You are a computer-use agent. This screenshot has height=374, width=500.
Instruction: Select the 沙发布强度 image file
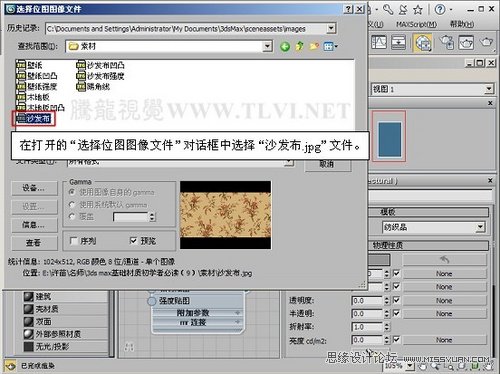101,76
